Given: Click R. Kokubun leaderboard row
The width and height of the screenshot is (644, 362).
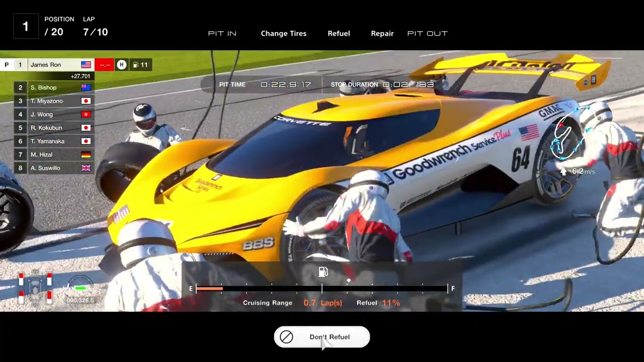Looking at the screenshot, I should (53, 128).
